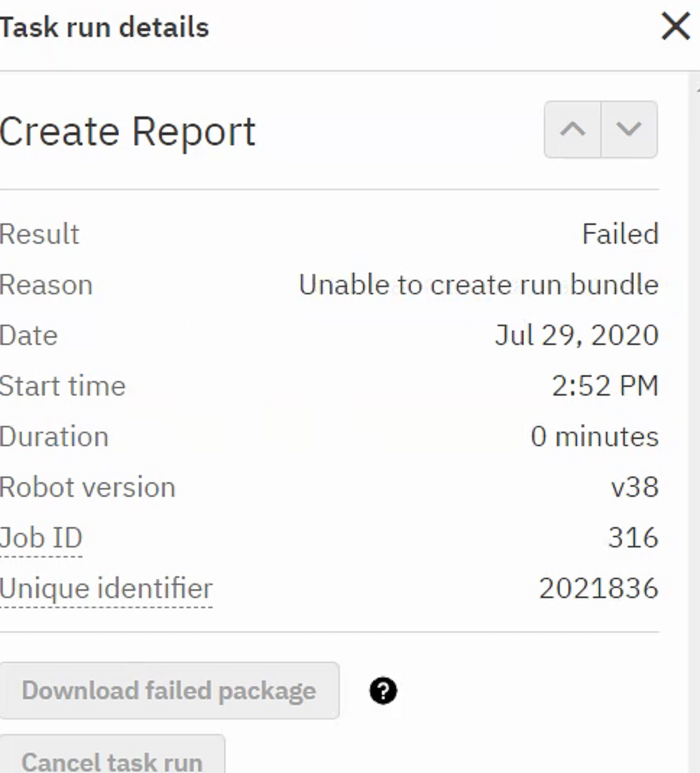Click the Failed result value
Screen dimensions: 700x773
coord(620,234)
